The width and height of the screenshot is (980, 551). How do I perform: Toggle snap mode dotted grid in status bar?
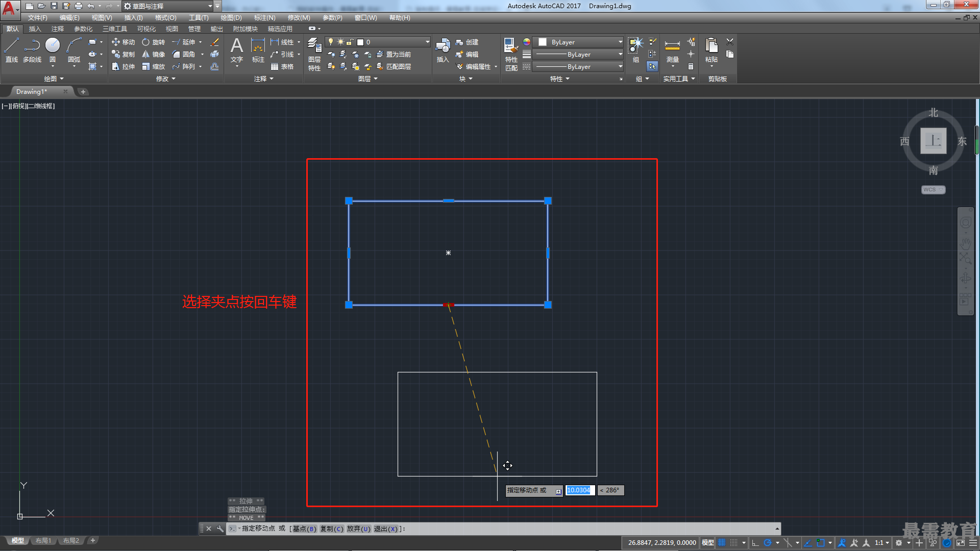(734, 543)
